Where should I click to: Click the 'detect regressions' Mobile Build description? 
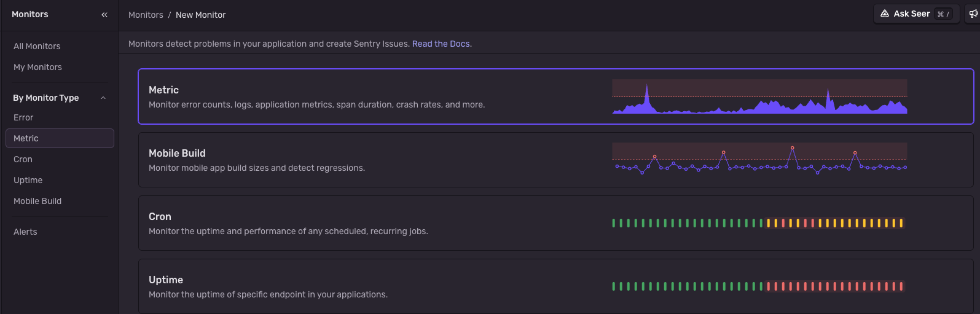pos(257,168)
